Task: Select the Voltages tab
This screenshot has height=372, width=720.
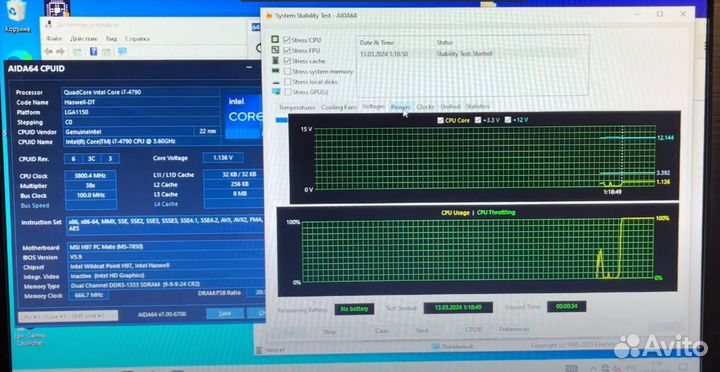Action: pyautogui.click(x=373, y=107)
